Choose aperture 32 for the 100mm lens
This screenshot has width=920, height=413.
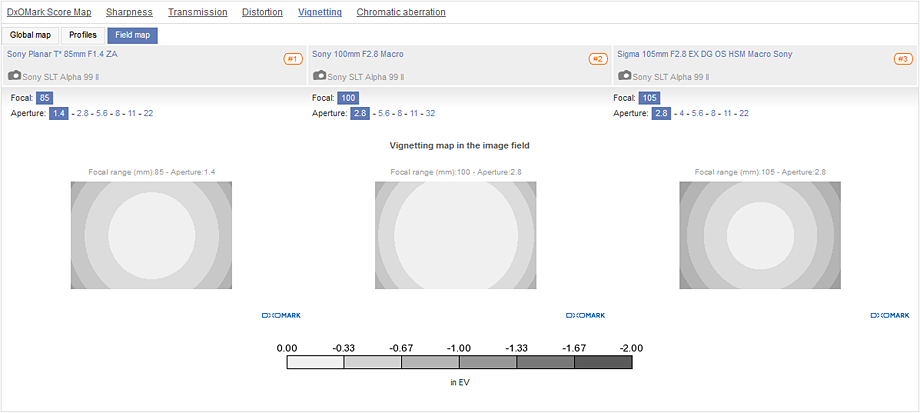[x=430, y=113]
